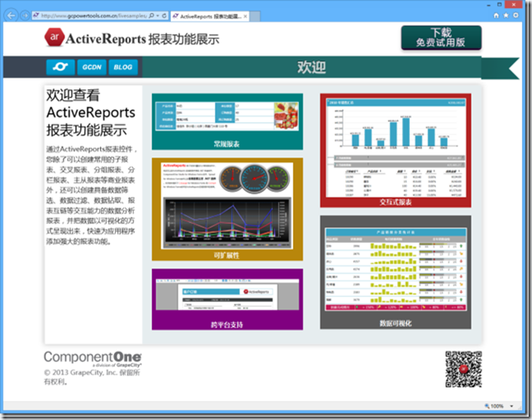Click the blue PowerTools logo button
This screenshot has height=420, width=532.
pyautogui.click(x=61, y=67)
